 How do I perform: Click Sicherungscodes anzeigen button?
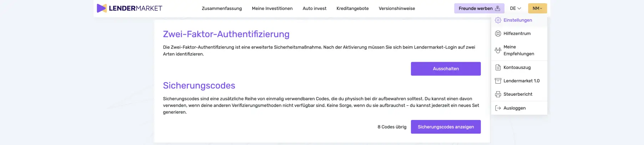point(446,127)
